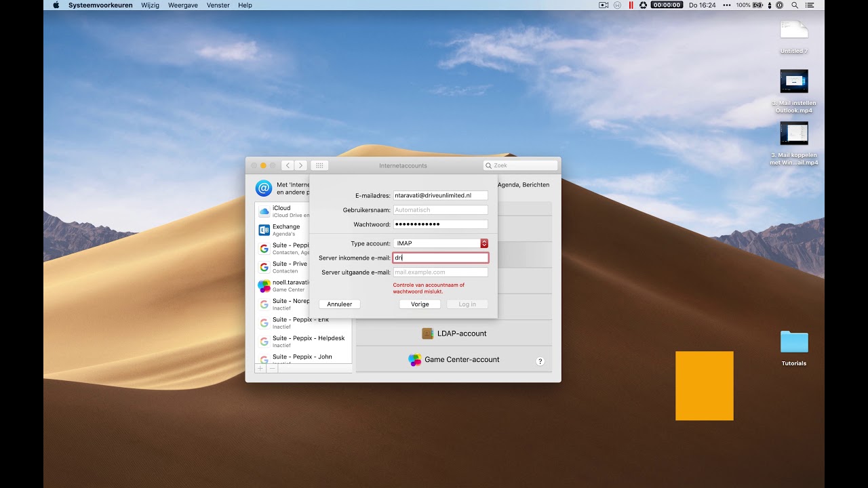Click the Vorige button
The height and width of the screenshot is (488, 868).
[420, 304]
